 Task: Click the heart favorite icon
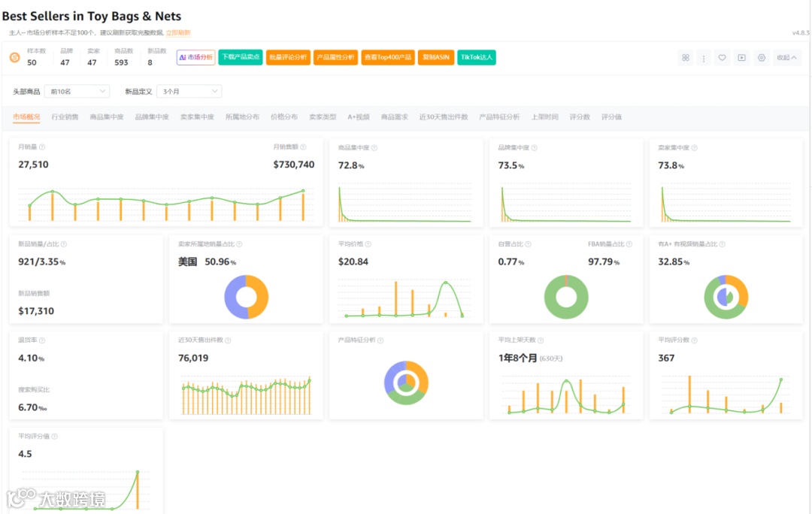tap(722, 57)
